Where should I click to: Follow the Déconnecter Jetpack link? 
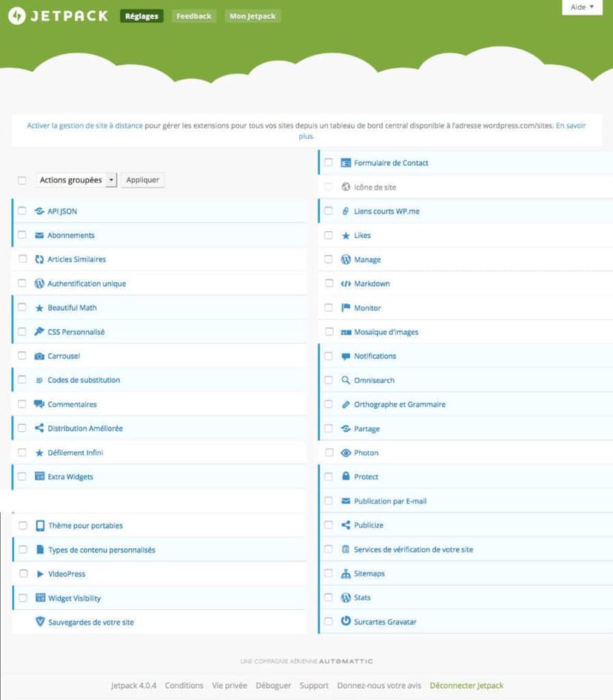tap(466, 685)
